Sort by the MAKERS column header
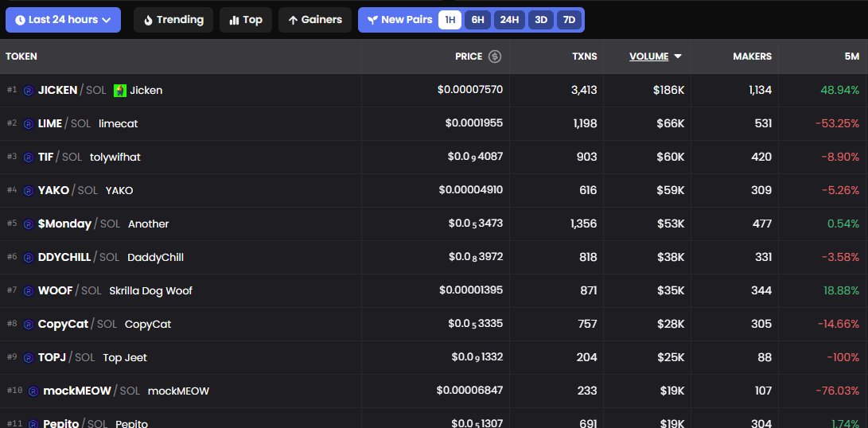 point(753,56)
